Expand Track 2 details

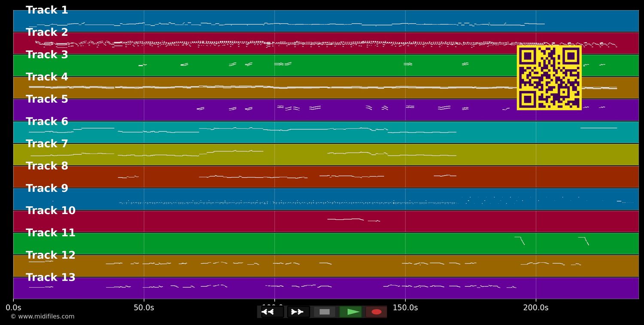tap(47, 32)
